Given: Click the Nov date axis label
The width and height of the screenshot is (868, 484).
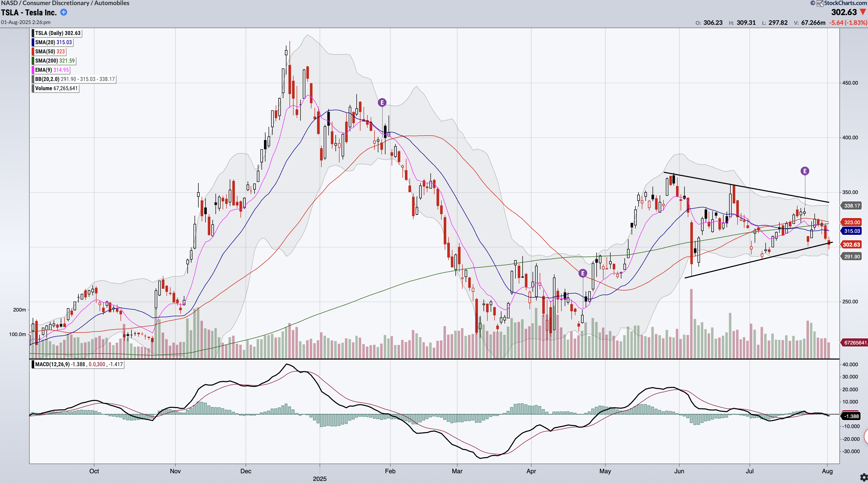Looking at the screenshot, I should click(x=175, y=471).
